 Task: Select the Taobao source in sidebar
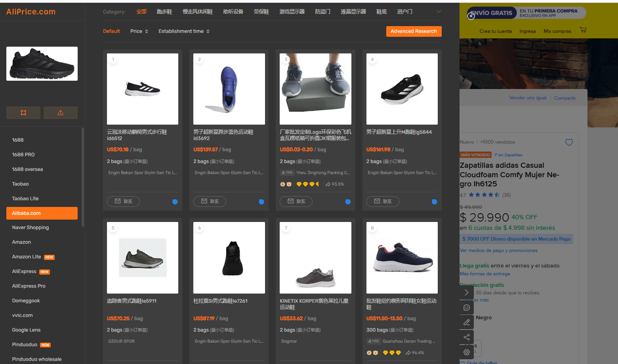coord(20,184)
